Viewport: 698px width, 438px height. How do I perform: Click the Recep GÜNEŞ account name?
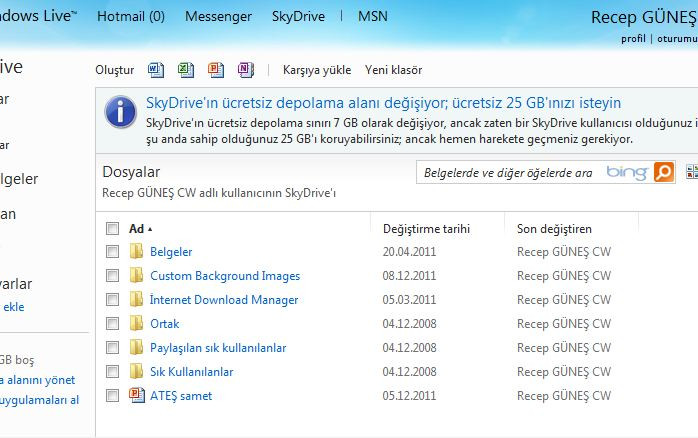point(644,17)
